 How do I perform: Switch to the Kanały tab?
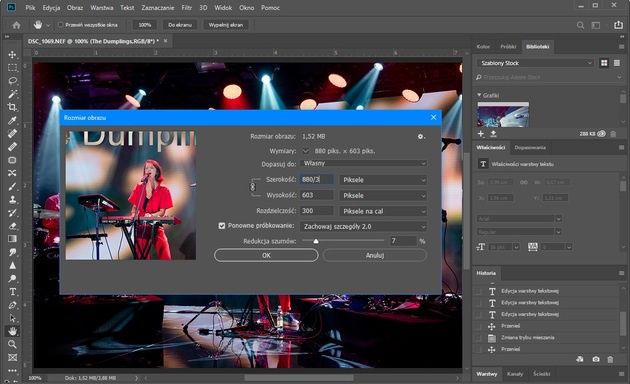[515, 374]
